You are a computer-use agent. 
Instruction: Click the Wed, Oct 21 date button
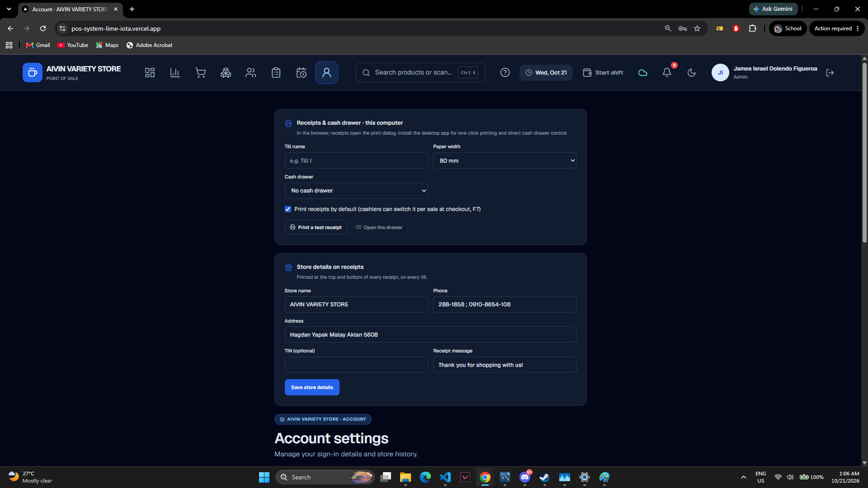coord(546,73)
